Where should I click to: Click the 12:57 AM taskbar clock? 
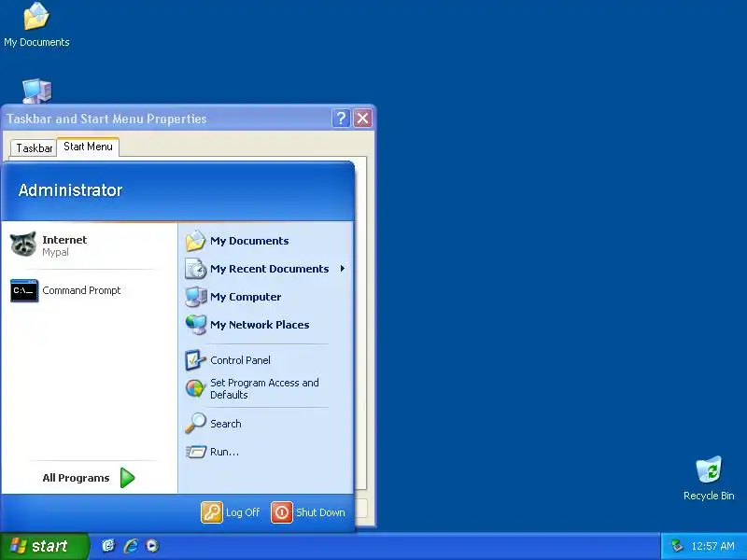[712, 546]
